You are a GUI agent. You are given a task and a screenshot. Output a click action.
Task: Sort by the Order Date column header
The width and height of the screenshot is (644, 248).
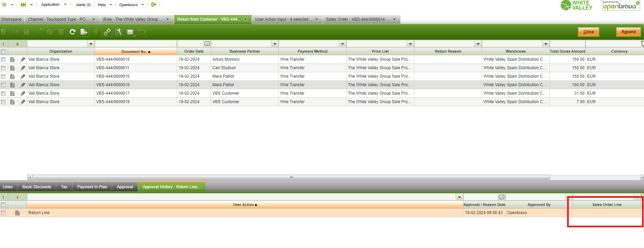click(x=194, y=52)
